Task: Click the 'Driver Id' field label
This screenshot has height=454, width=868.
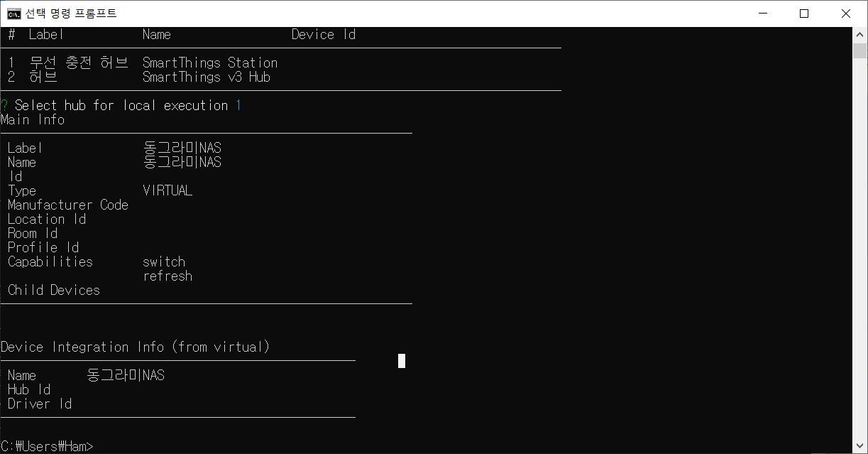Action: [x=40, y=404]
